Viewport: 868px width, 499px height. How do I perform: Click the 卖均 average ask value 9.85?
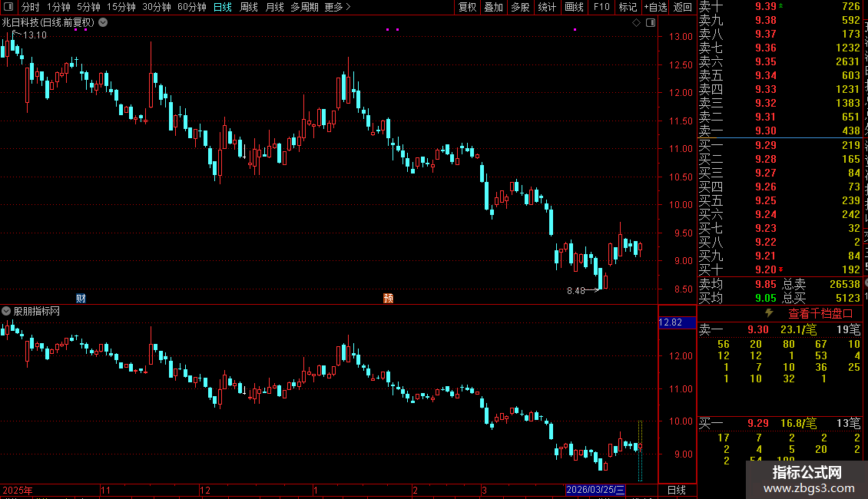(766, 284)
